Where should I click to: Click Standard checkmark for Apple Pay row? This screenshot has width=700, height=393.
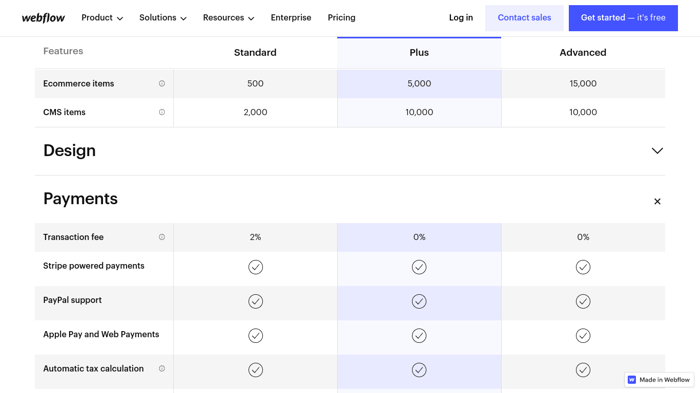pyautogui.click(x=255, y=335)
